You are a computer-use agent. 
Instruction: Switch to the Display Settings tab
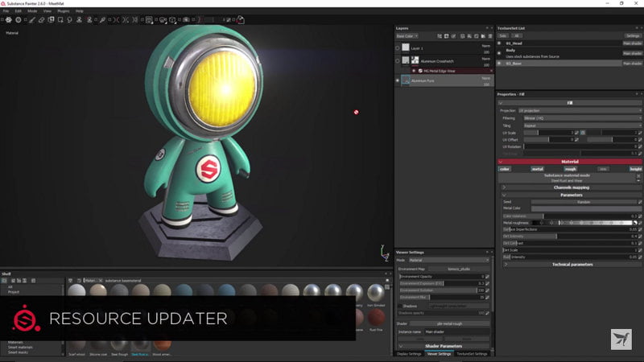pyautogui.click(x=409, y=354)
